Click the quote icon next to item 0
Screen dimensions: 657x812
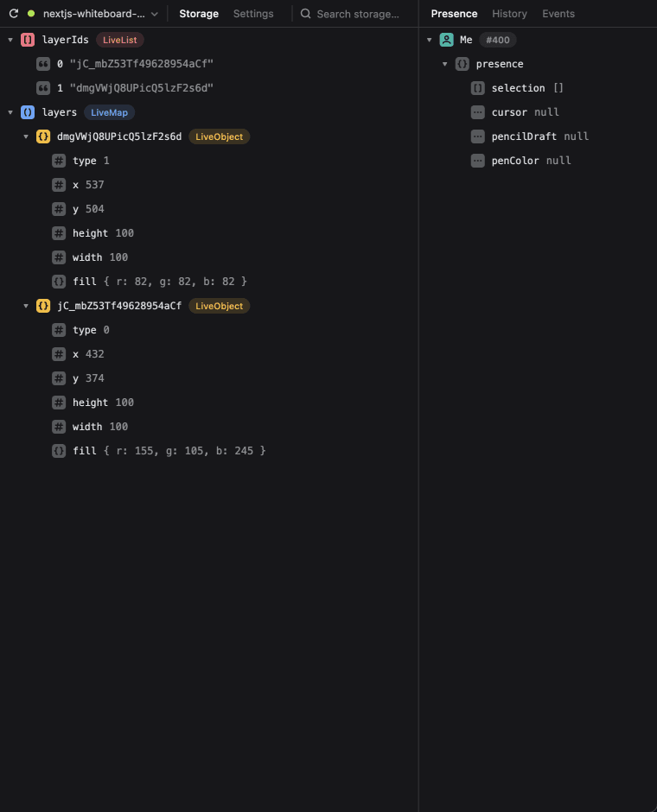coord(44,63)
